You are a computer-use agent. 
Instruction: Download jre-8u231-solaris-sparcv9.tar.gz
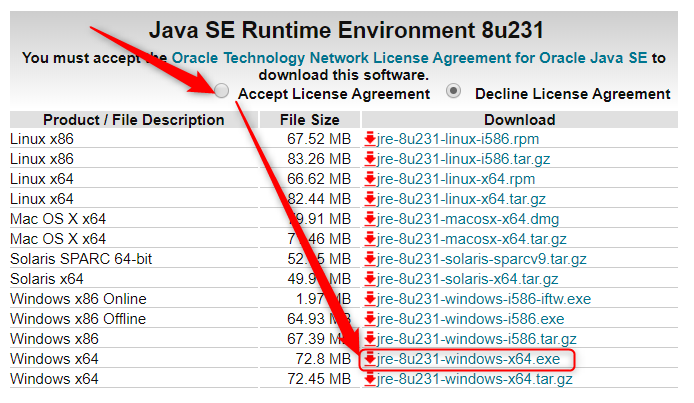pyautogui.click(x=482, y=259)
